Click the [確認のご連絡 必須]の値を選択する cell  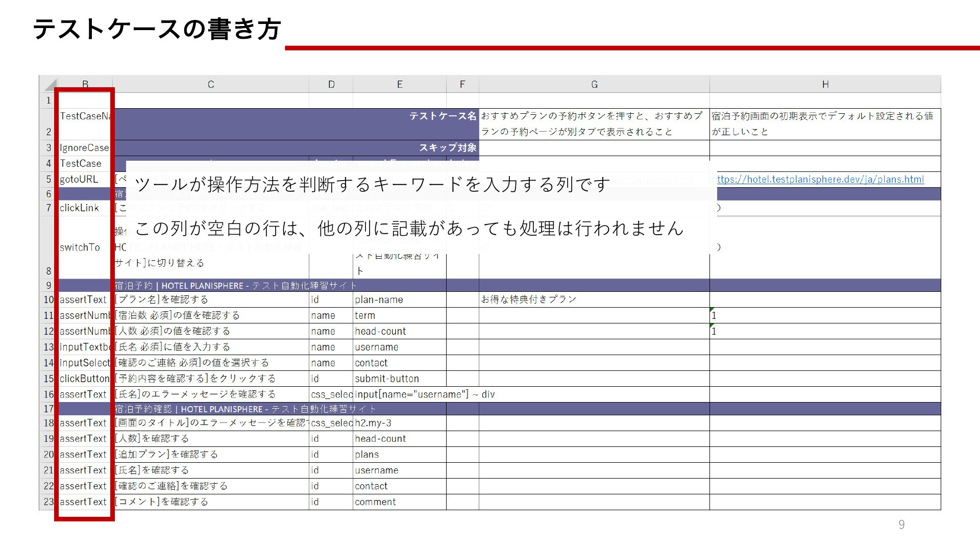pyautogui.click(x=211, y=363)
